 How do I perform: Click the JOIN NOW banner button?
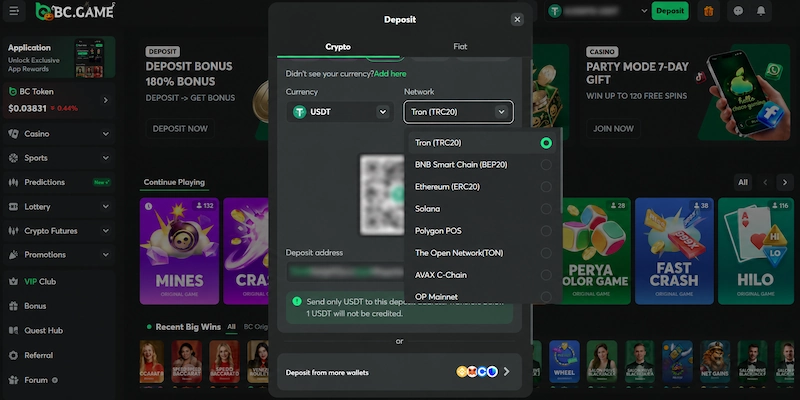(x=613, y=129)
